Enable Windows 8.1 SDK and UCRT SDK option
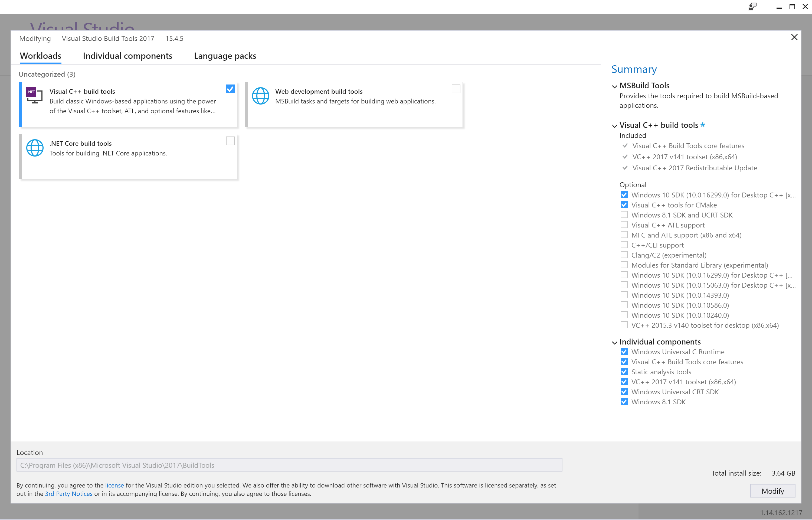 coord(624,215)
